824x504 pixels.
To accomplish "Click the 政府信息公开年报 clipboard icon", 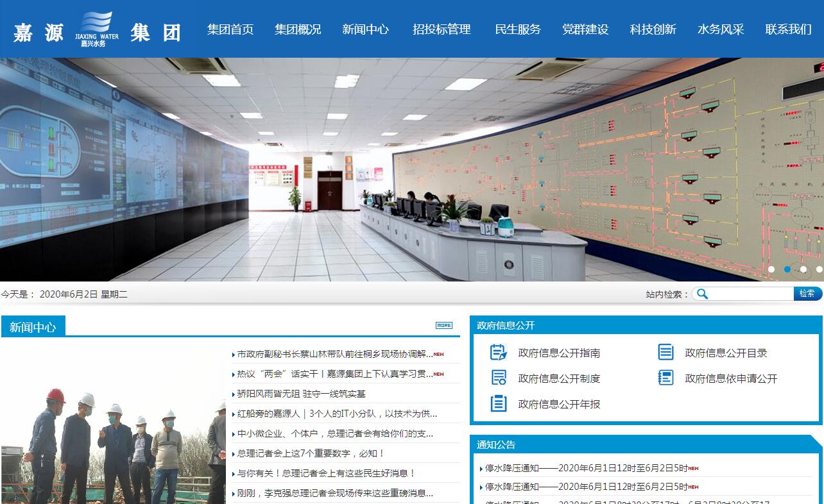I will coord(499,404).
